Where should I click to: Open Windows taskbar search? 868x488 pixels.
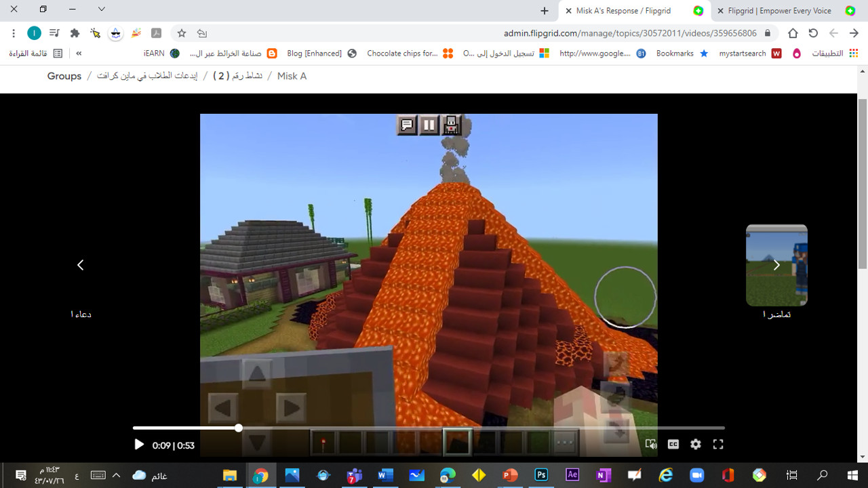tap(822, 475)
